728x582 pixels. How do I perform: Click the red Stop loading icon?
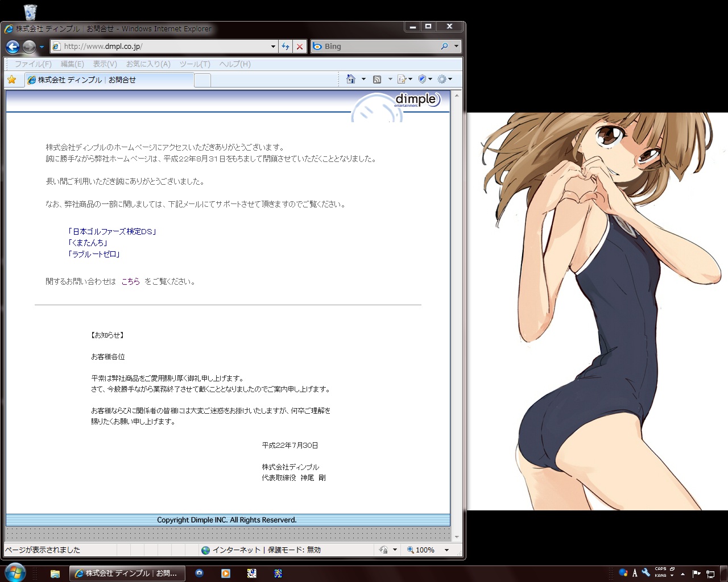[300, 47]
